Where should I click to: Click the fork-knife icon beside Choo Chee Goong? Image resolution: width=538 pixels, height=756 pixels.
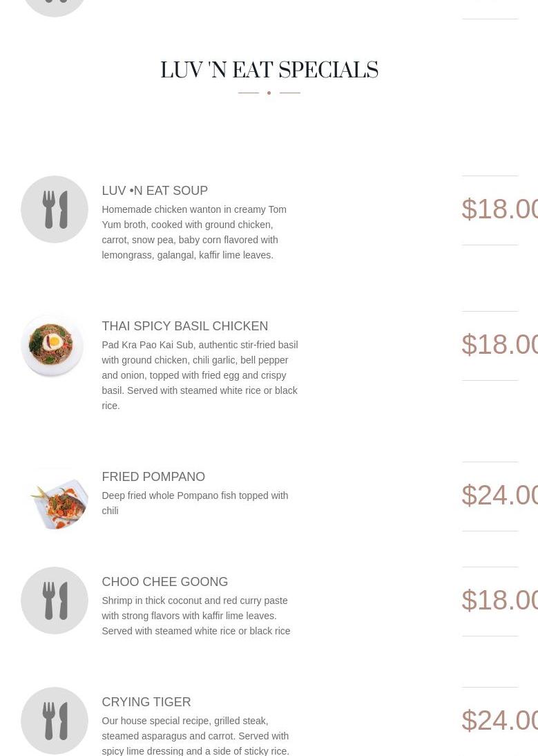[x=55, y=601]
